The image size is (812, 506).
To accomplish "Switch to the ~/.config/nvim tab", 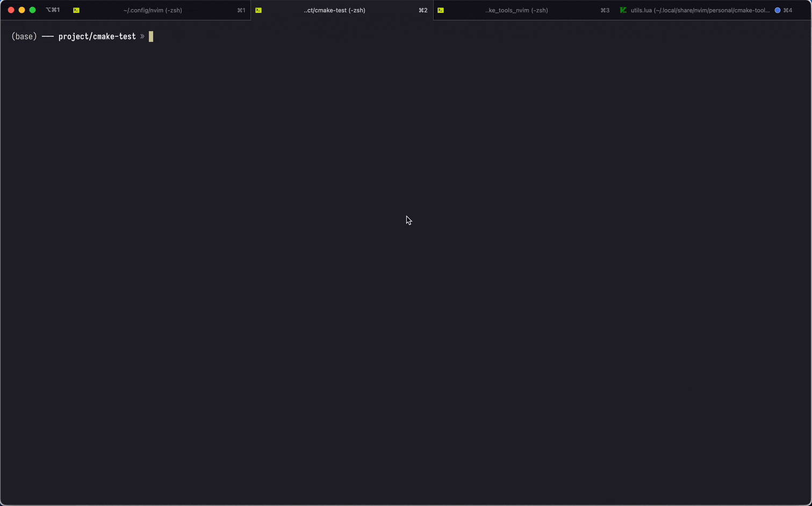I will pyautogui.click(x=153, y=10).
